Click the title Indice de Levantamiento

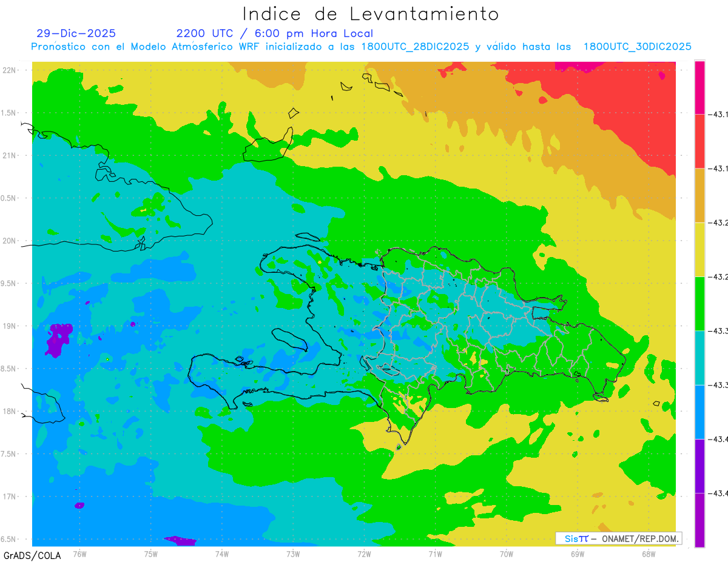click(x=371, y=14)
